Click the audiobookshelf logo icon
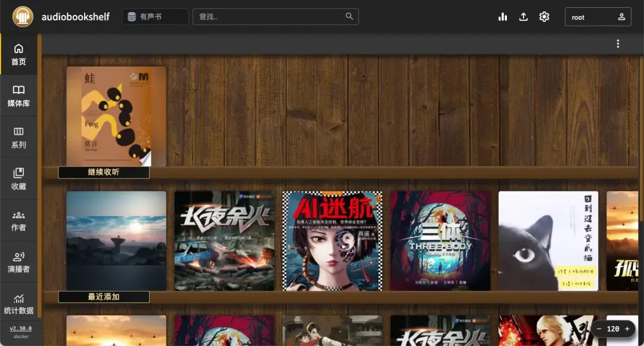Screen dimensions: 644x346 pyautogui.click(x=23, y=17)
